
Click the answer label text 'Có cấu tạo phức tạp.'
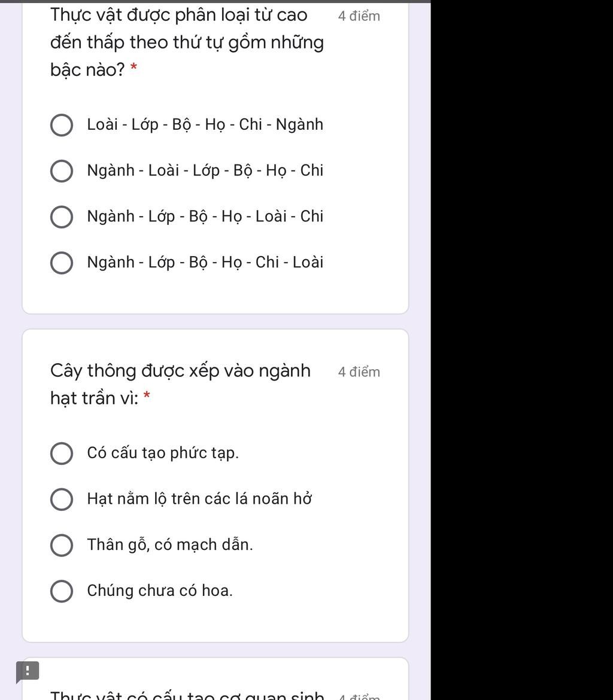point(163,454)
